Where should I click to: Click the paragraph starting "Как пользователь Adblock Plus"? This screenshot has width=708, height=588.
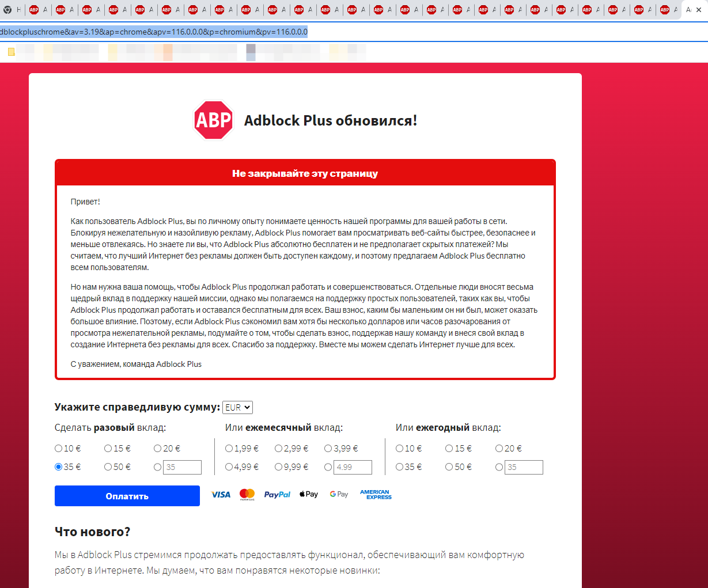pyautogui.click(x=304, y=244)
